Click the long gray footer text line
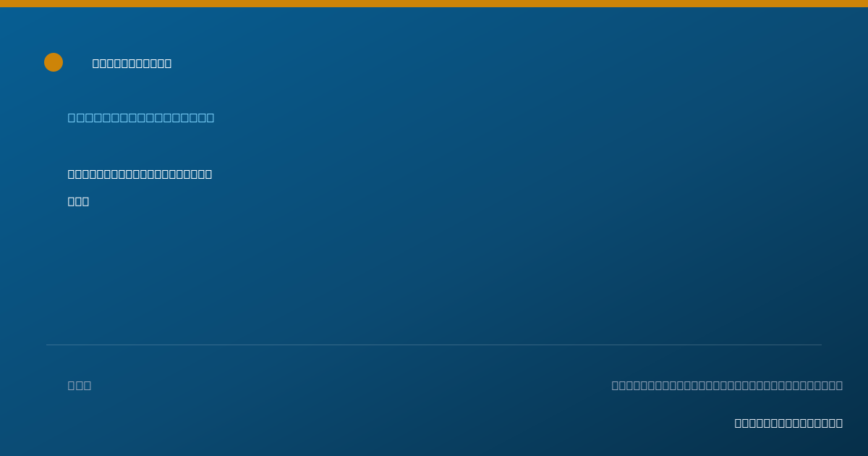 point(727,385)
